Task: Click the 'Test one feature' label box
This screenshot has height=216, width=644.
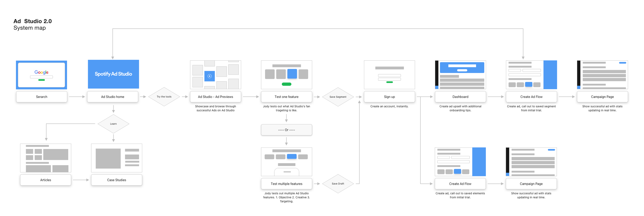Action: click(x=286, y=97)
